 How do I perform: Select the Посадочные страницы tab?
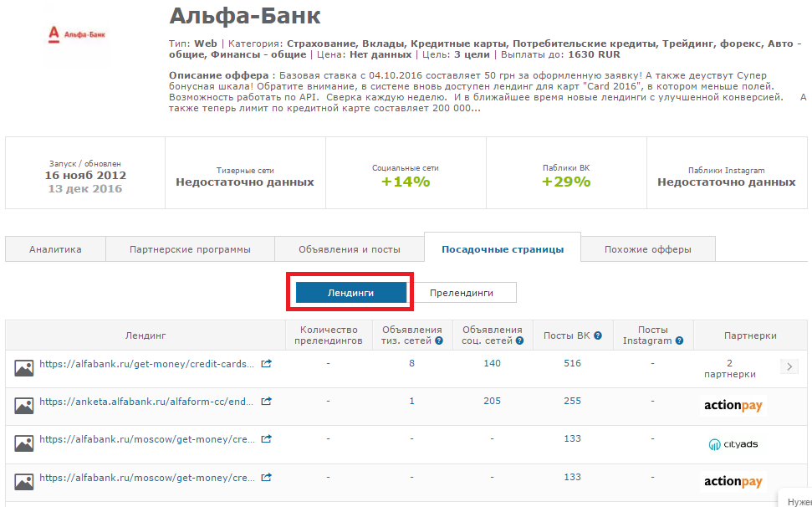pos(503,249)
